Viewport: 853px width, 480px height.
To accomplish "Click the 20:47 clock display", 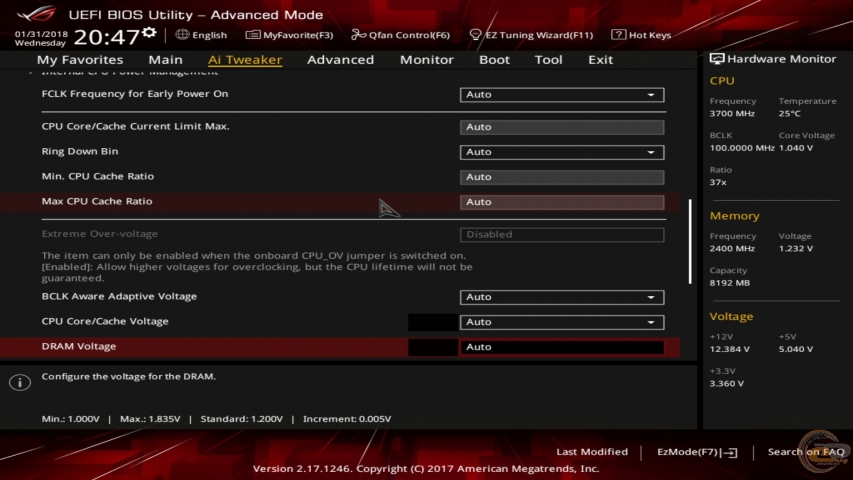I will pyautogui.click(x=107, y=37).
